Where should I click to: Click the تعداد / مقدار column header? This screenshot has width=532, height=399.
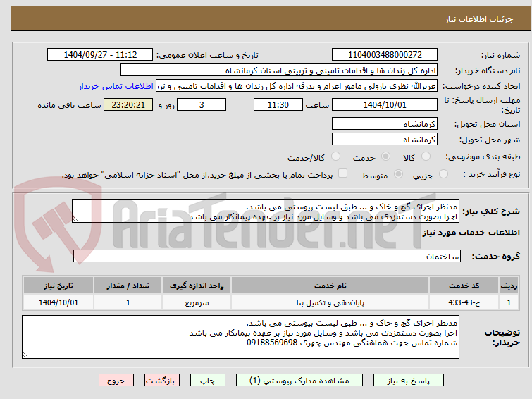click(128, 286)
